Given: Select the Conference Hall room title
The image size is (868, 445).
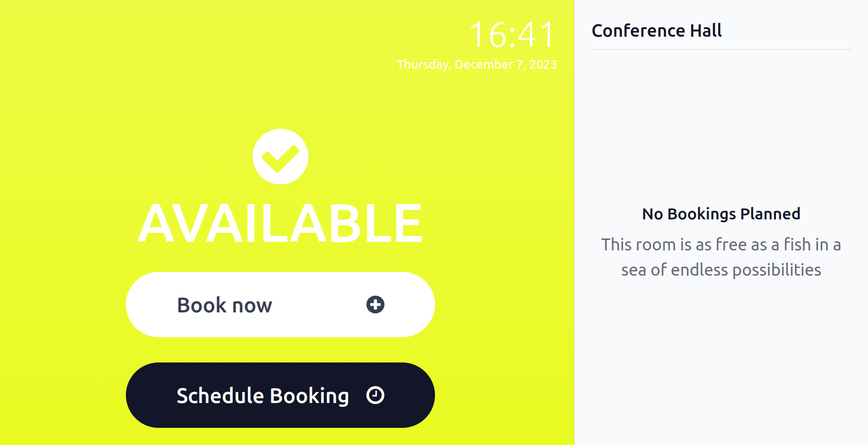Looking at the screenshot, I should point(657,31).
